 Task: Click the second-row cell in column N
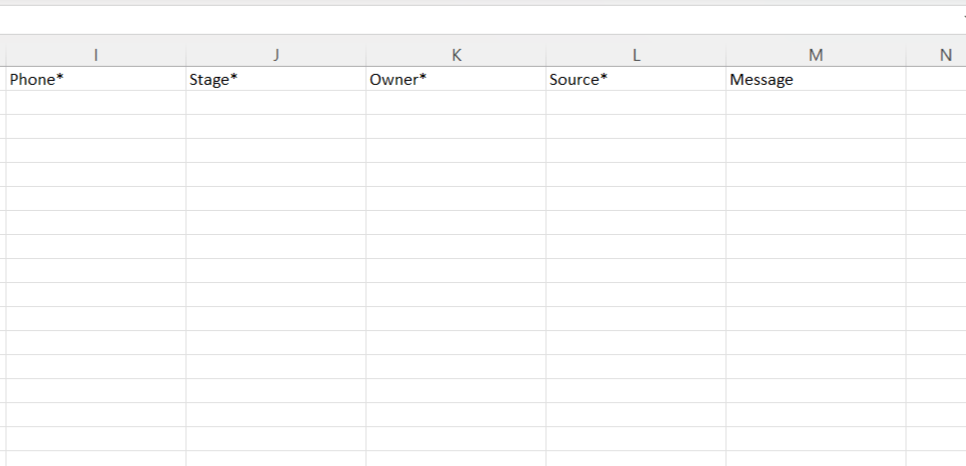938,103
